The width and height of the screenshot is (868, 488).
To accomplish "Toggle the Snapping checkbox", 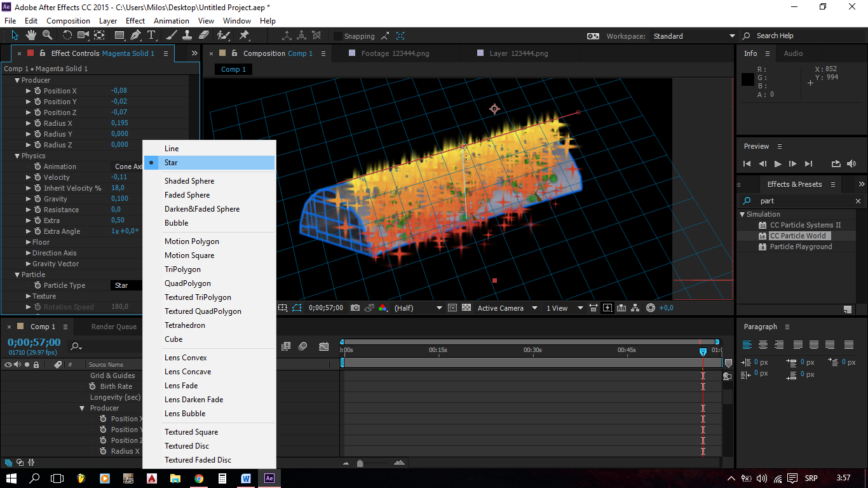I will (338, 36).
